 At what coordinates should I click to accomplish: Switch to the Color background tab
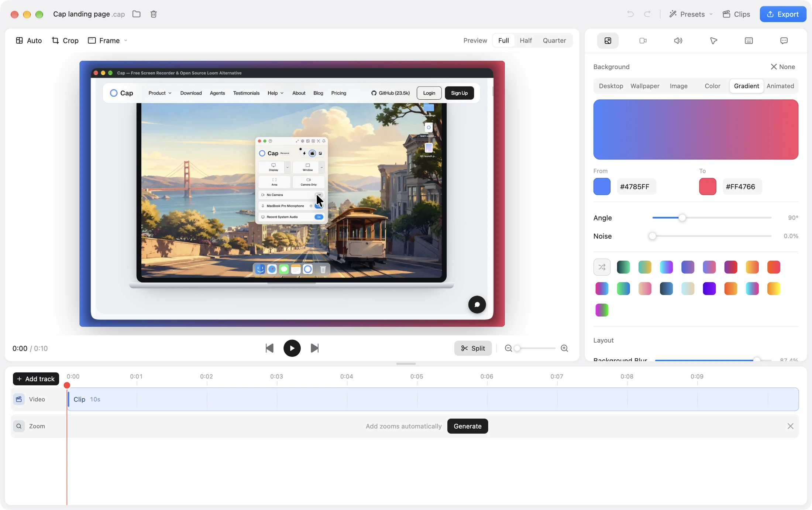(712, 86)
